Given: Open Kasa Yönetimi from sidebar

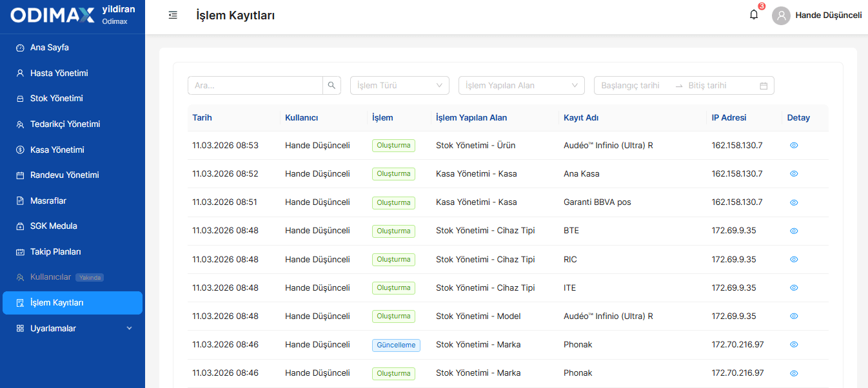Looking at the screenshot, I should tap(72, 150).
